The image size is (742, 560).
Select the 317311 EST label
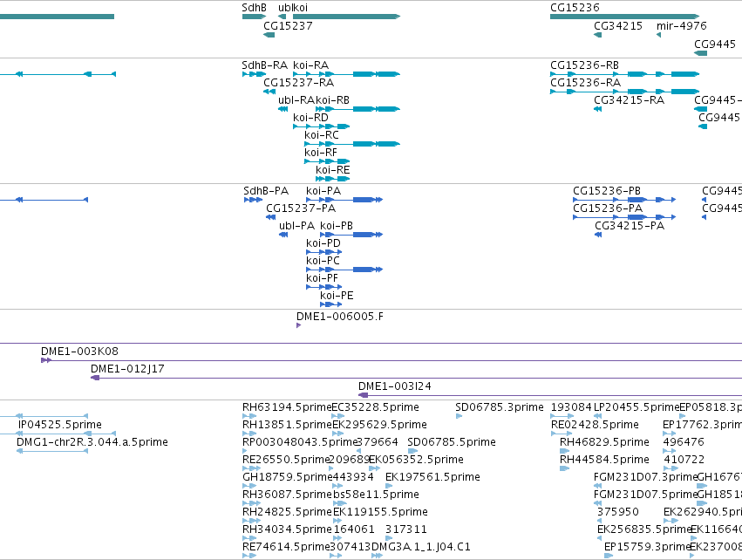(x=406, y=530)
